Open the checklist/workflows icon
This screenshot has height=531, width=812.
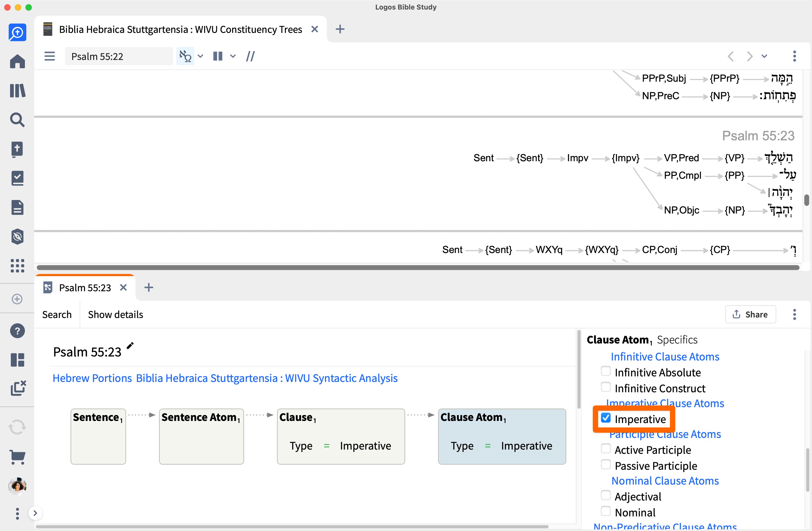coord(17,178)
